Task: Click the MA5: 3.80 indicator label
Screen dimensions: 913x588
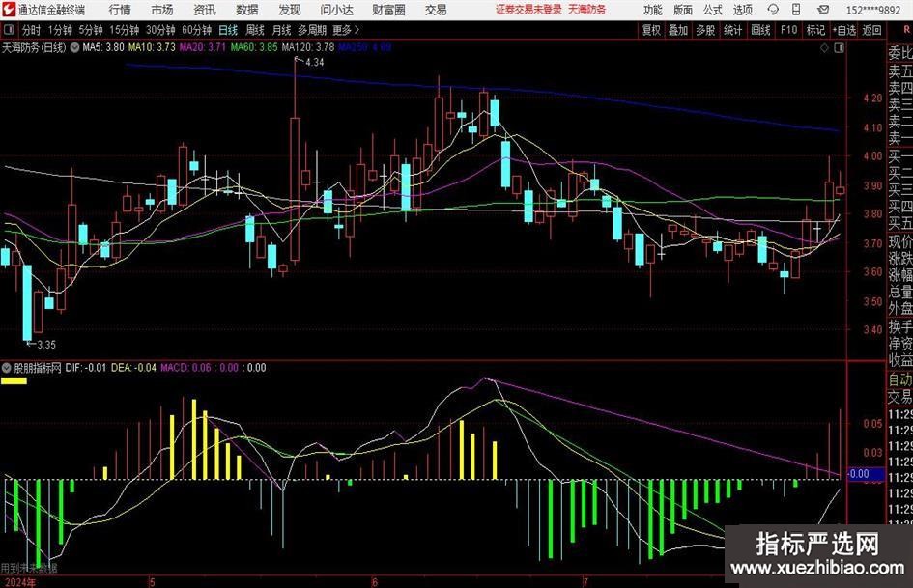Action: [x=103, y=47]
